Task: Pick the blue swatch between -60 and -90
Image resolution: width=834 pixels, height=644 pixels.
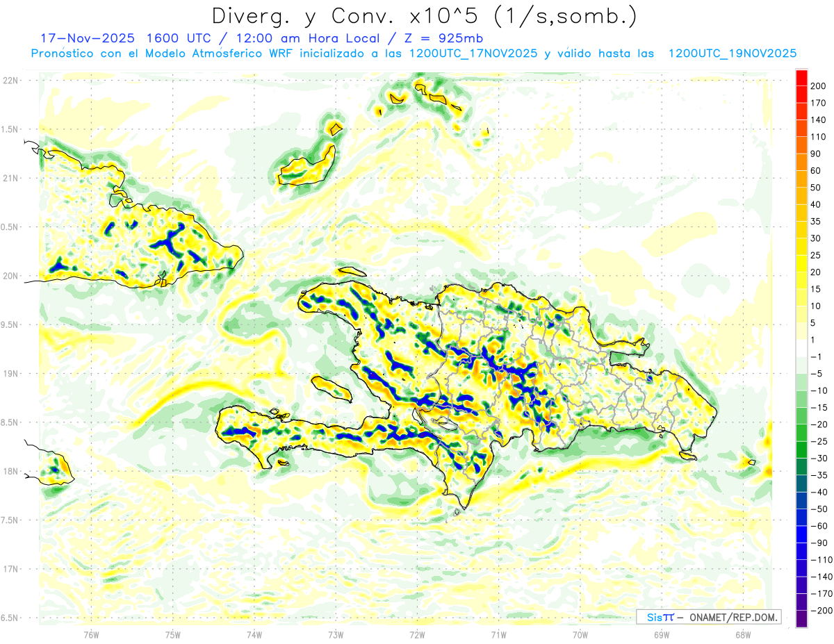Action: point(801,534)
